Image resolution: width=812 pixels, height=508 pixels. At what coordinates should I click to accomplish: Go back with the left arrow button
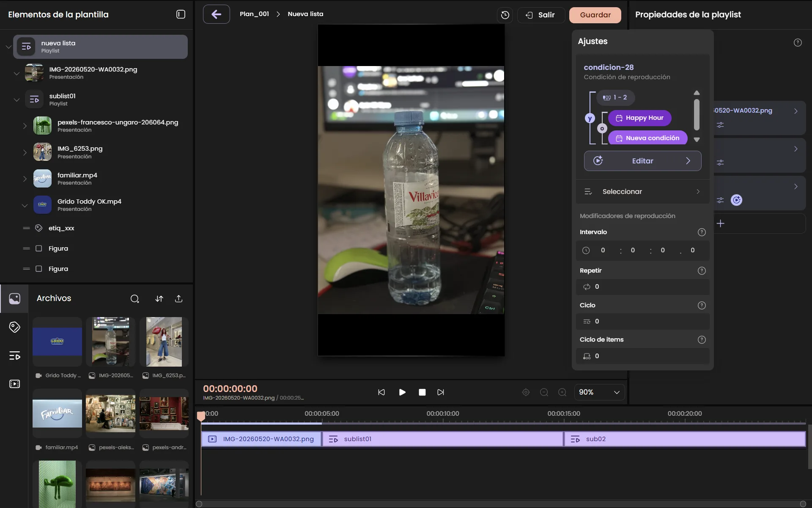click(217, 14)
